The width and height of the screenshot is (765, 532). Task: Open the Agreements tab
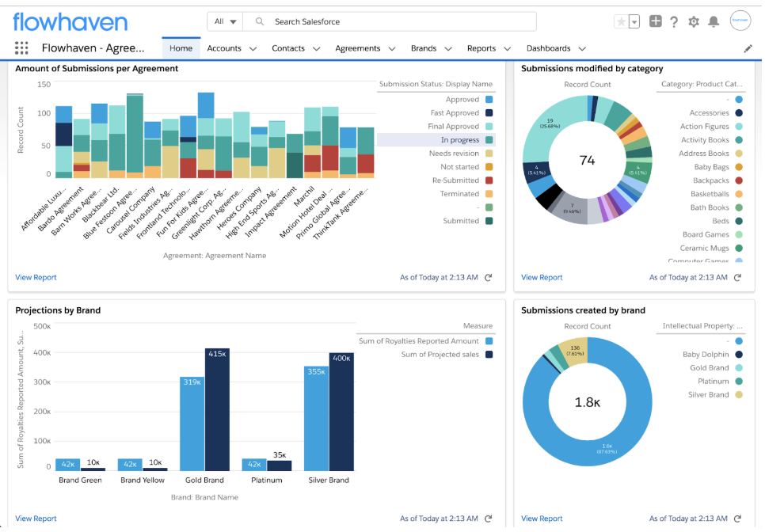point(358,48)
